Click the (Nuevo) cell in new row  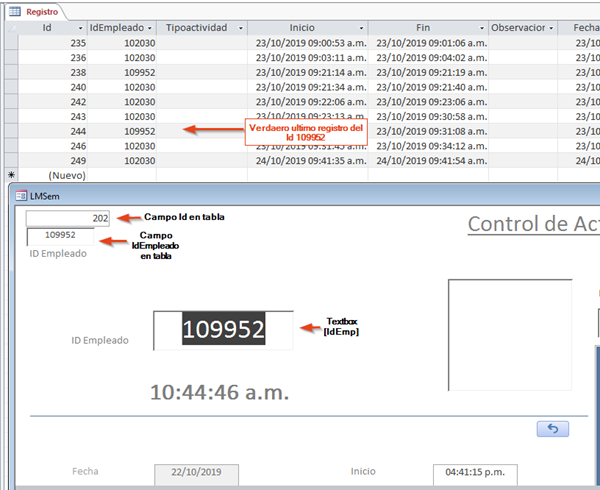[x=52, y=174]
